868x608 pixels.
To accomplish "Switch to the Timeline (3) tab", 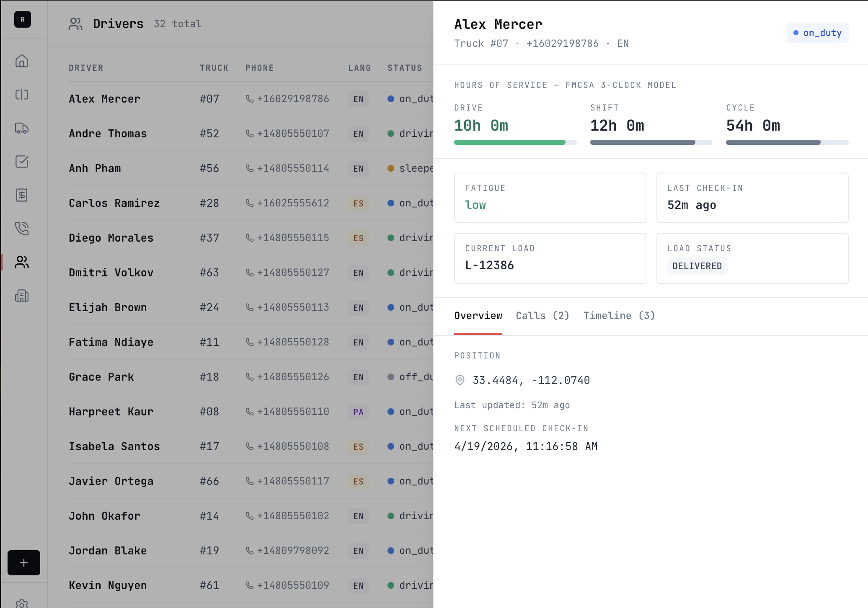I will 619,316.
